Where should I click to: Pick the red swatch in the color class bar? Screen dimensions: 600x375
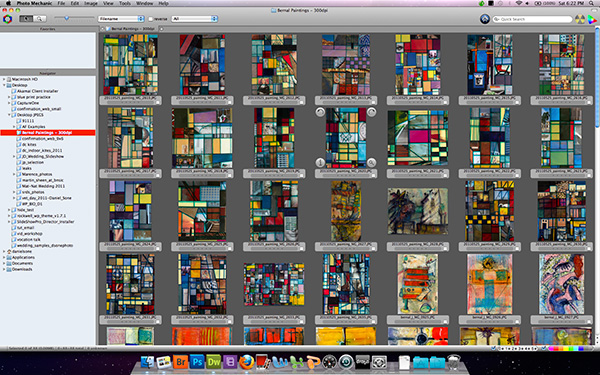(x=556, y=348)
